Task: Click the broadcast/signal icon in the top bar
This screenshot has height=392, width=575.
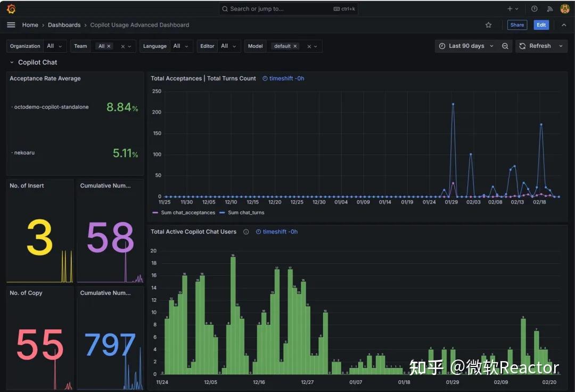Action: click(549, 9)
